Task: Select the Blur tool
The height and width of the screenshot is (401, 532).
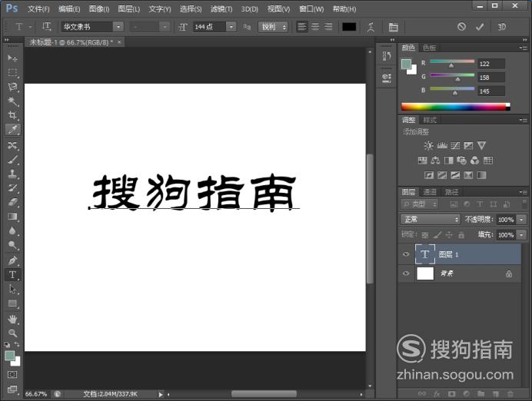Action: tap(12, 230)
